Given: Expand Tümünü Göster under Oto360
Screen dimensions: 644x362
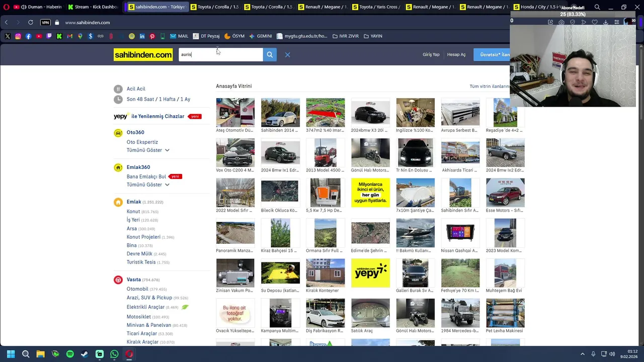Looking at the screenshot, I should [x=148, y=150].
